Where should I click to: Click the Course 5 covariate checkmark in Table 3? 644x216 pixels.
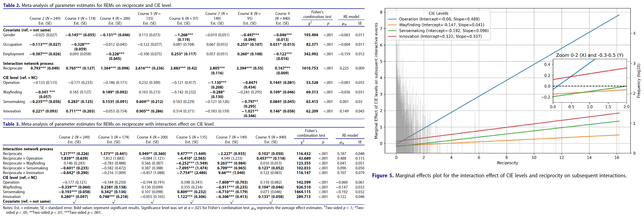[x=192, y=201]
